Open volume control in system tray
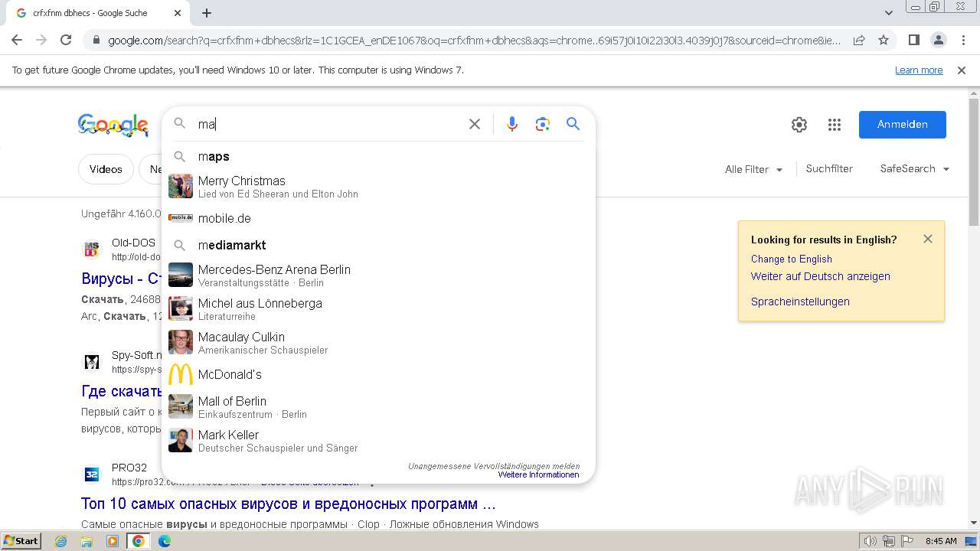Image resolution: width=980 pixels, height=551 pixels. point(871,541)
